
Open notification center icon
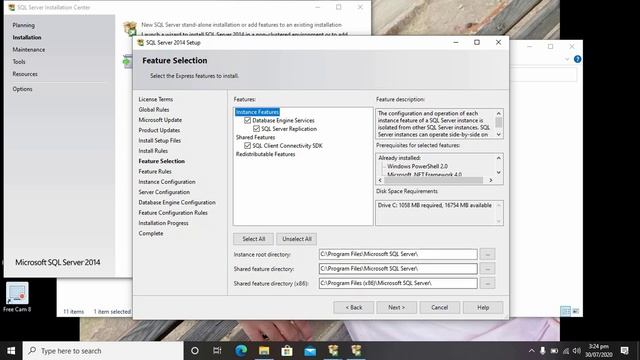tap(624, 351)
